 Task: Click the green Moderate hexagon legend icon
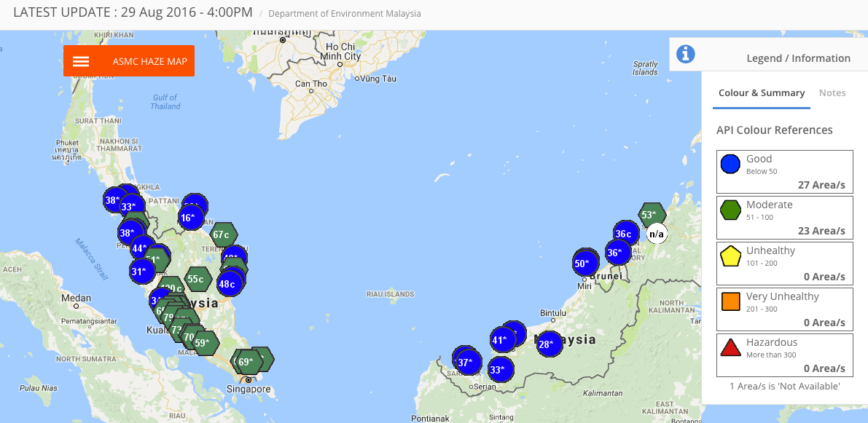(x=731, y=210)
